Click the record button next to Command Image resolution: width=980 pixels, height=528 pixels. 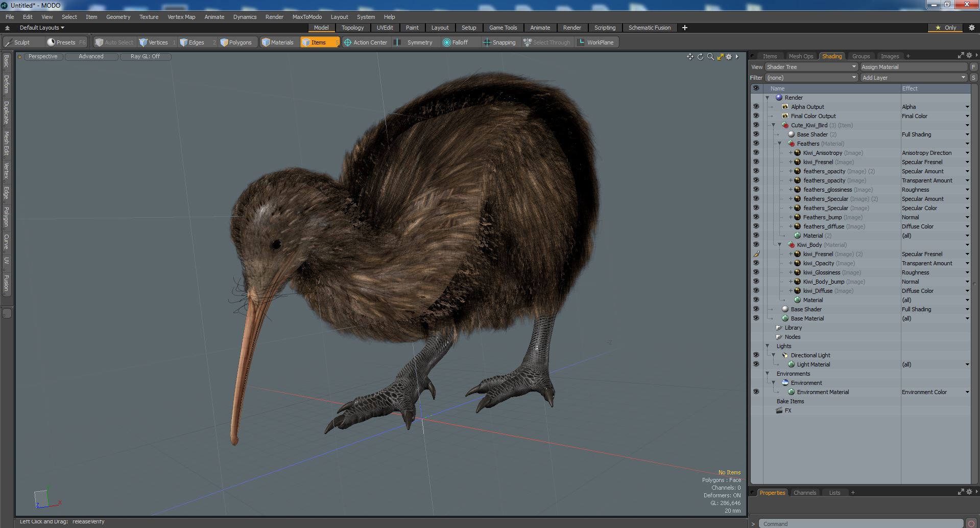click(971, 523)
